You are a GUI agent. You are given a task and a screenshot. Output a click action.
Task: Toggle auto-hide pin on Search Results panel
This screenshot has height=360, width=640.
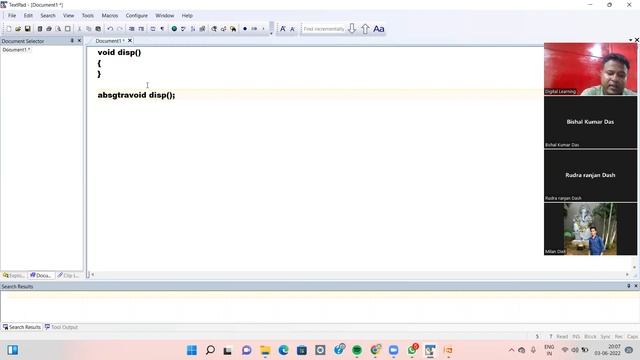629,286
